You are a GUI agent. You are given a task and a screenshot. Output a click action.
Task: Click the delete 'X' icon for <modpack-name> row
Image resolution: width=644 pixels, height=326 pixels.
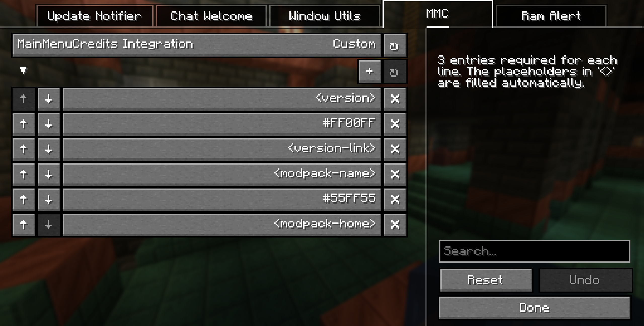pos(395,174)
